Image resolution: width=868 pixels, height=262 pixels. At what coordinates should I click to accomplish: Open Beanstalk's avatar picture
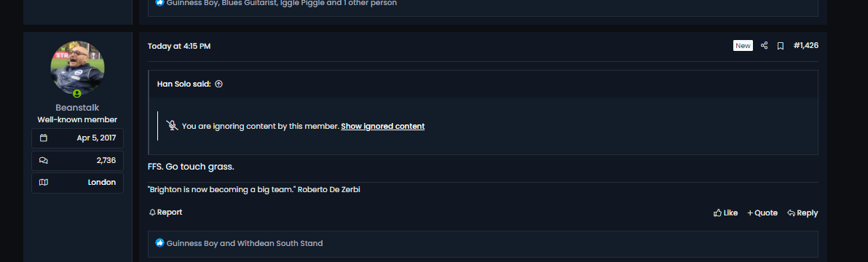tap(77, 68)
